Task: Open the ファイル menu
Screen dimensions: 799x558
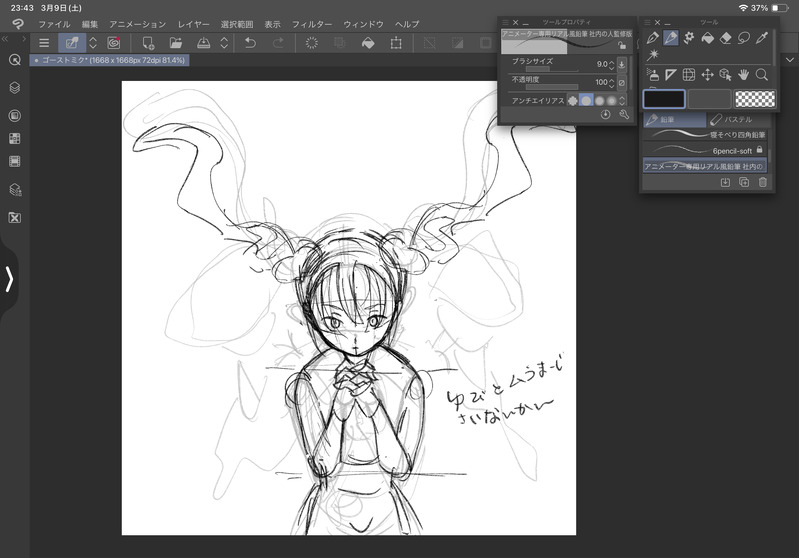Action: (x=55, y=24)
